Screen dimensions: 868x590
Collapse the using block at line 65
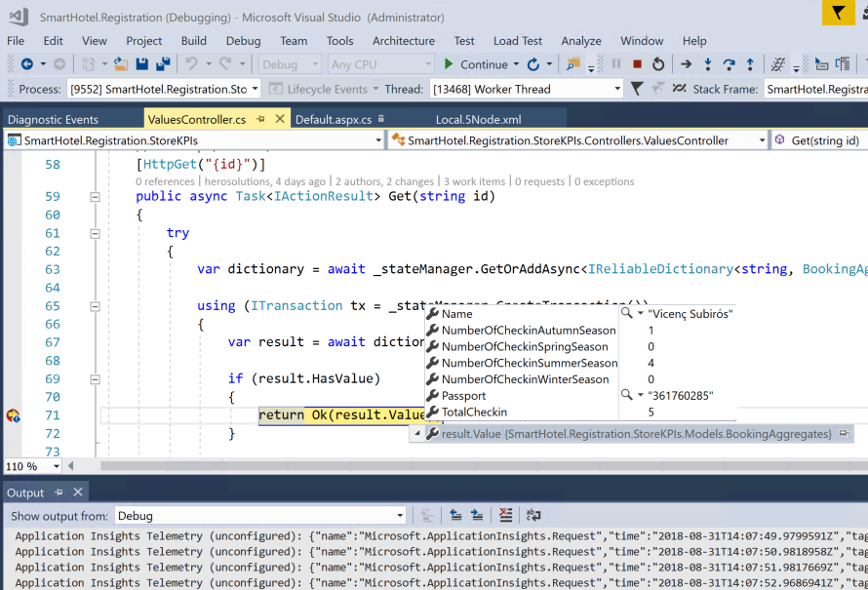point(96,306)
